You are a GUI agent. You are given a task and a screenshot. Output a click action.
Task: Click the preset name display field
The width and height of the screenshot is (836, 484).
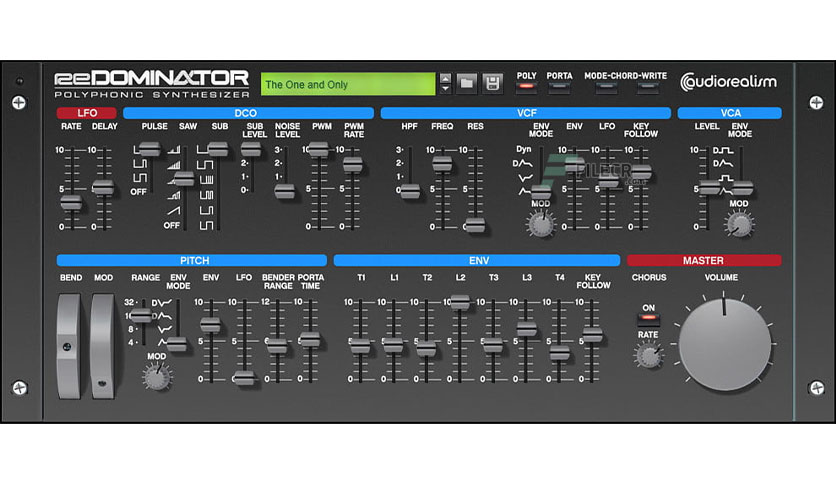point(348,84)
